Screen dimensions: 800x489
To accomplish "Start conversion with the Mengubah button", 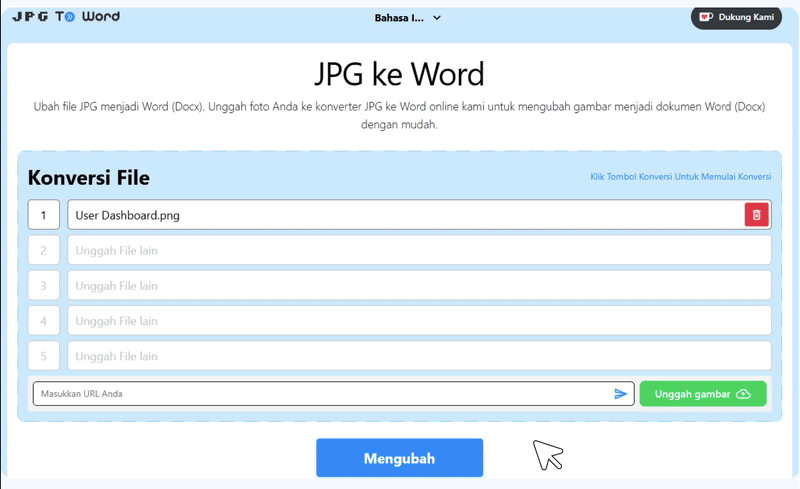I will tap(399, 458).
